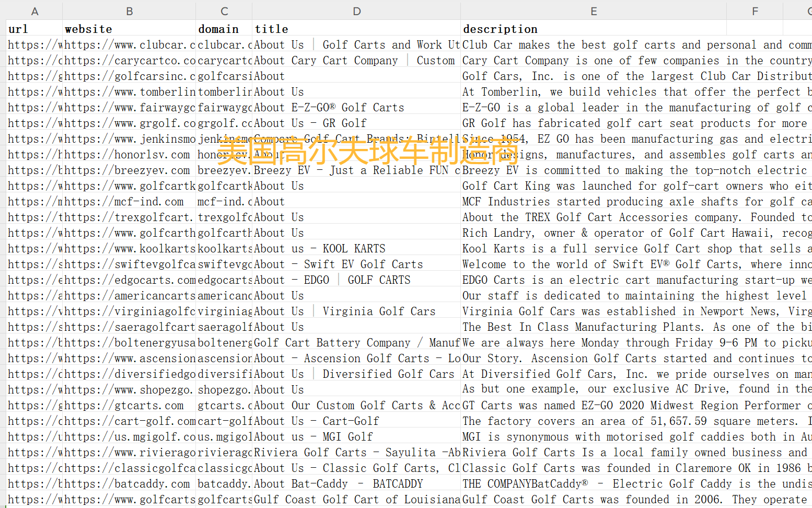Viewport: 812px width, 508px height.
Task: Select the https://cart-golf.com website cell
Action: click(x=129, y=421)
